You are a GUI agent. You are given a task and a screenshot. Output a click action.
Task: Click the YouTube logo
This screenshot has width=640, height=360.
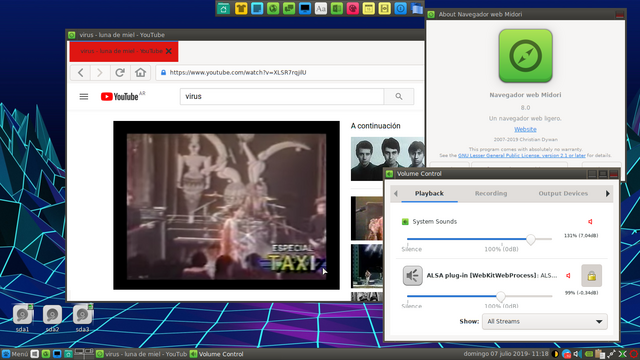point(120,97)
